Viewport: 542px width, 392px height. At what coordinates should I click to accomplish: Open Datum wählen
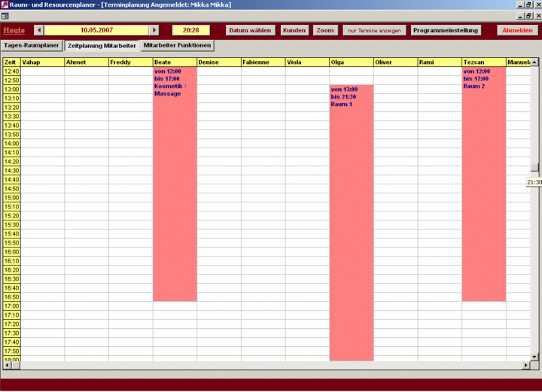click(x=250, y=30)
